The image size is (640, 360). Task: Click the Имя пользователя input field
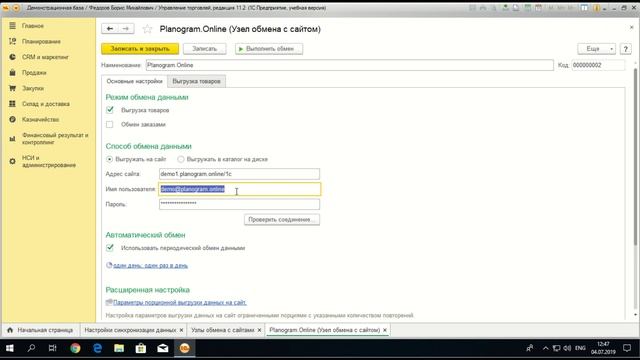(240, 189)
